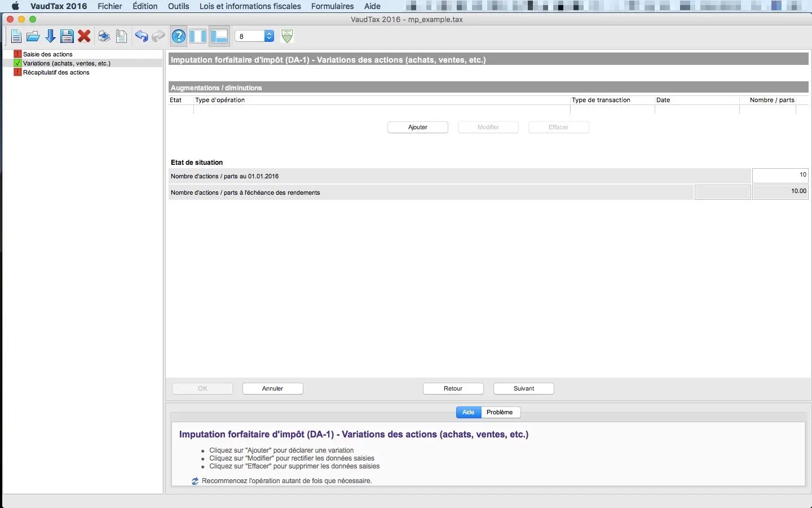Click the read-only field showing 10.00
Screen dimensions: 812x508
click(x=780, y=192)
